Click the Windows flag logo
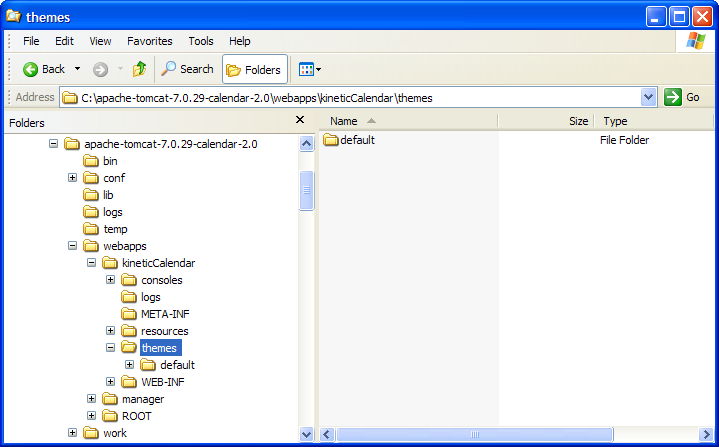Viewport: 719px width, 447px height. (696, 41)
